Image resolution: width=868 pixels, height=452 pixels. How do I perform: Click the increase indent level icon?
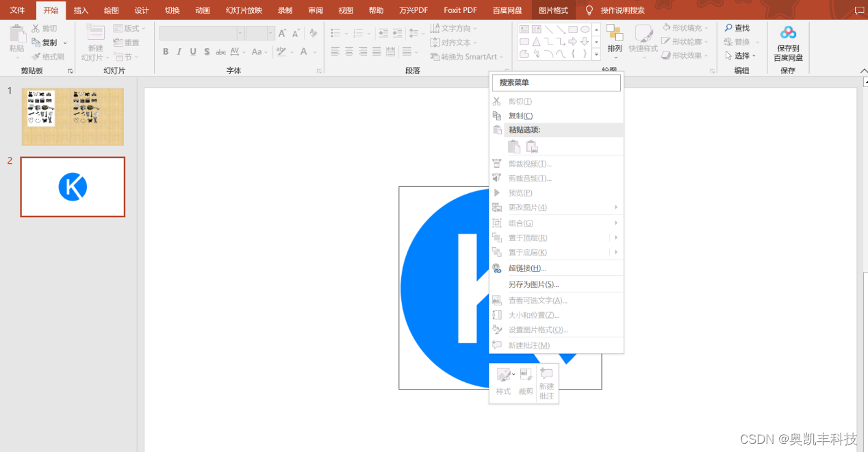click(x=396, y=33)
